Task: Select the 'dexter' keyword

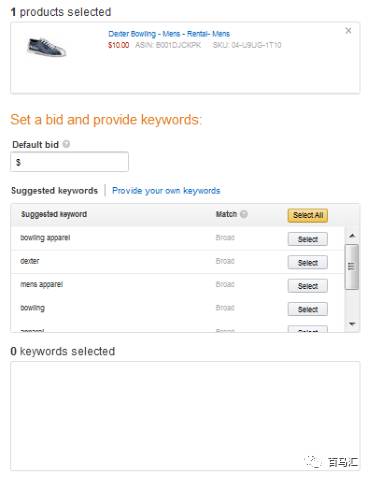Action: tap(307, 263)
